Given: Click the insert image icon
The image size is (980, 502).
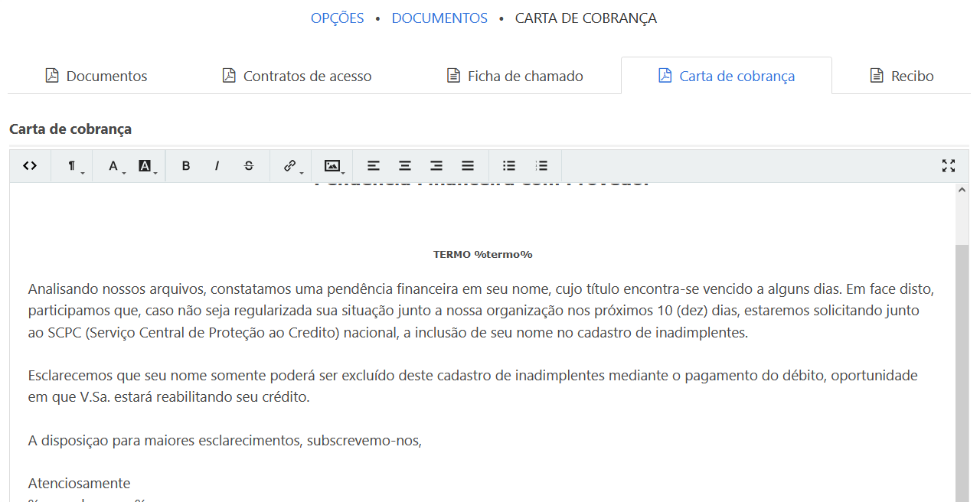Looking at the screenshot, I should point(332,166).
